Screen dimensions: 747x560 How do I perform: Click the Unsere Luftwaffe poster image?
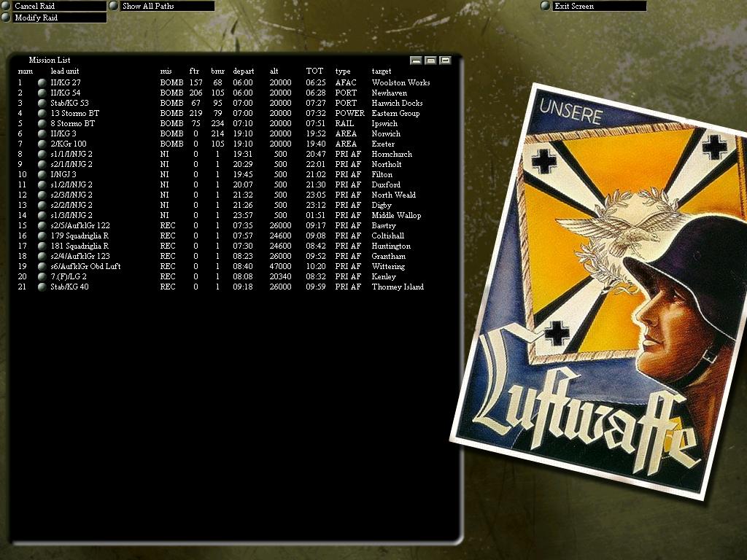(x=599, y=292)
